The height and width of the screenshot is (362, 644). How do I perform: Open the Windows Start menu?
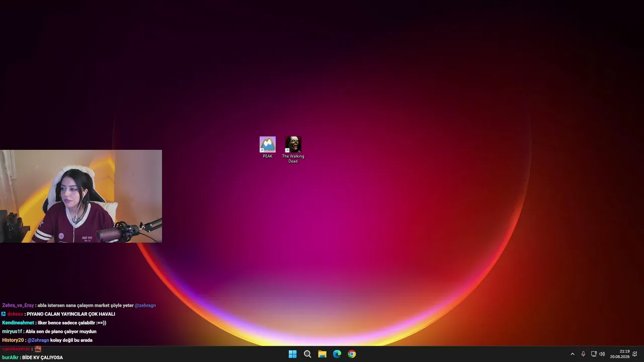tap(292, 354)
